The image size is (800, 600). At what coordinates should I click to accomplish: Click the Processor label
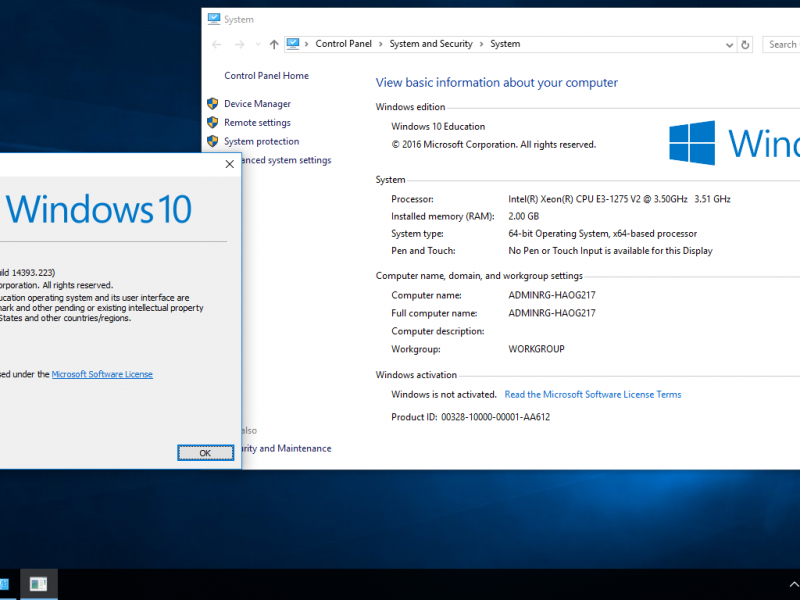(412, 199)
